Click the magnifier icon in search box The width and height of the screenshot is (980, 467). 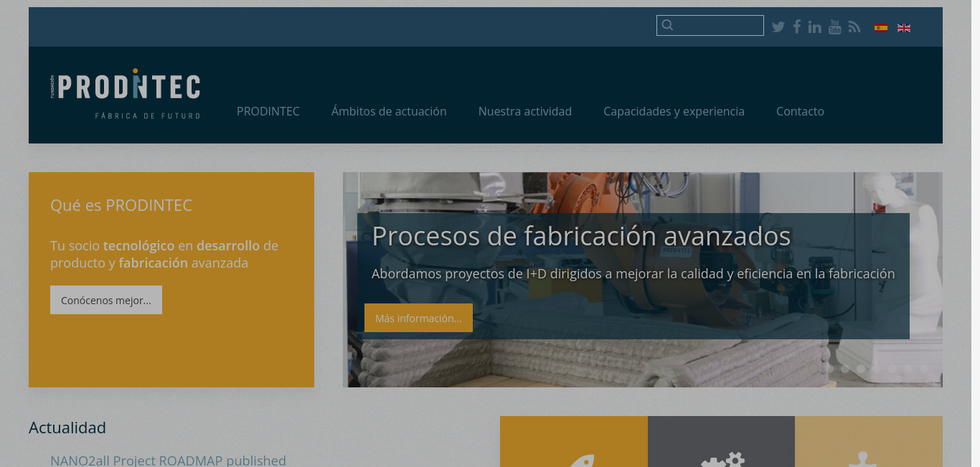pos(667,25)
